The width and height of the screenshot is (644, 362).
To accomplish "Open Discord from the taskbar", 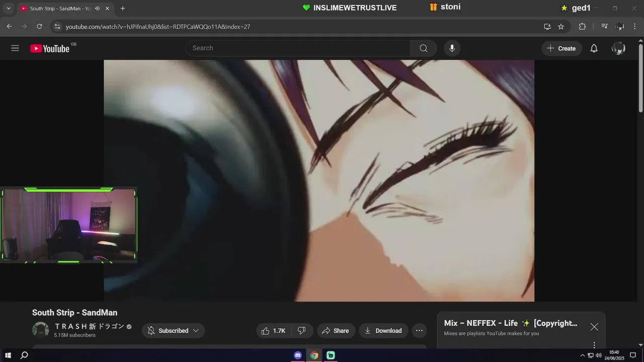I will click(x=298, y=355).
